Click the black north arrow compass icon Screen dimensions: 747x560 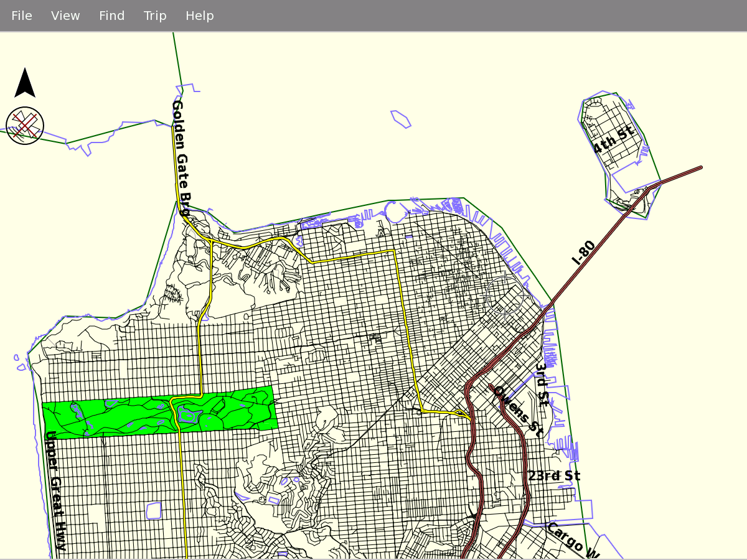click(25, 83)
